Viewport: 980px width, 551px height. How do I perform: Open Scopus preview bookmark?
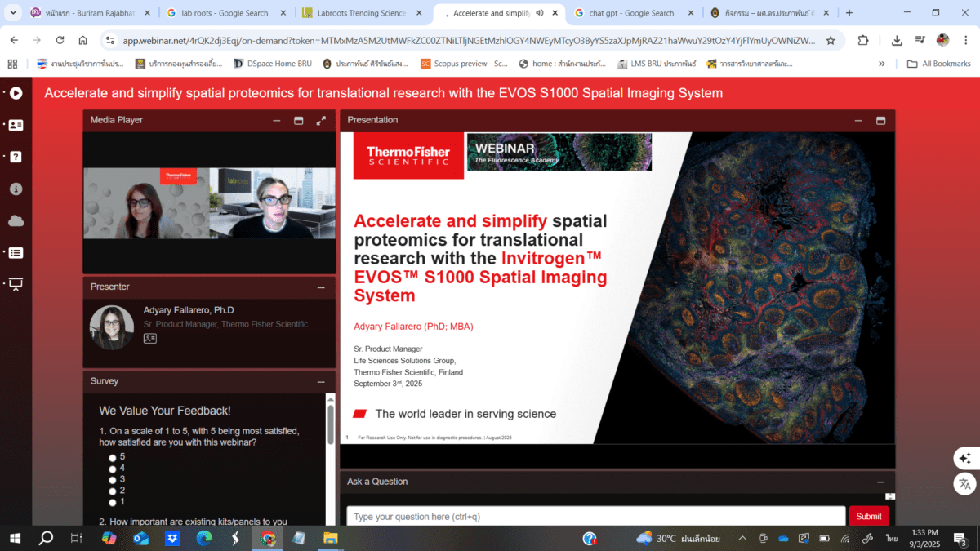pyautogui.click(x=464, y=64)
